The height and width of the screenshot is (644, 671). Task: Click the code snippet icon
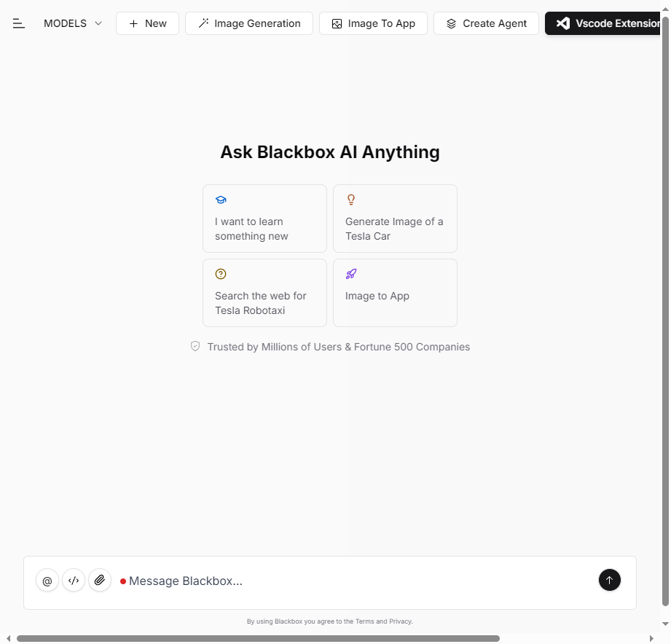point(74,581)
